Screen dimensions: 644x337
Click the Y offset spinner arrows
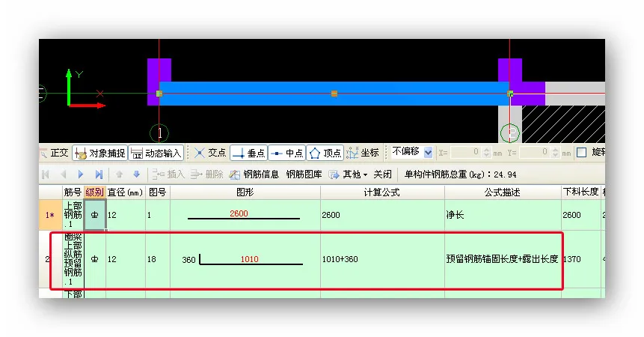click(555, 153)
